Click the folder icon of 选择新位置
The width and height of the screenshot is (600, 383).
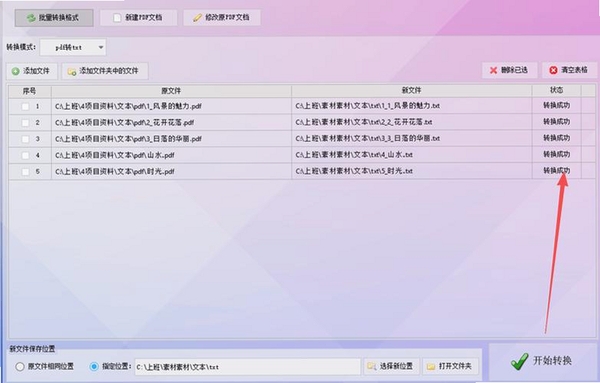(372, 367)
